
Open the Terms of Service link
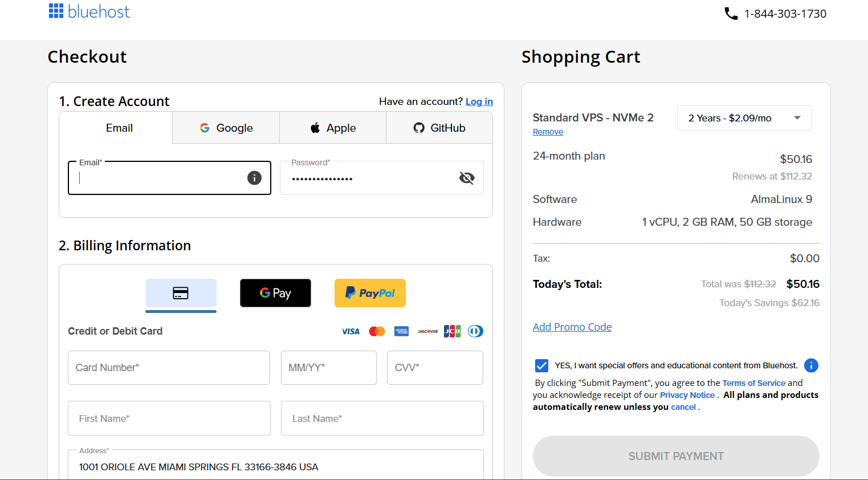[x=754, y=383]
